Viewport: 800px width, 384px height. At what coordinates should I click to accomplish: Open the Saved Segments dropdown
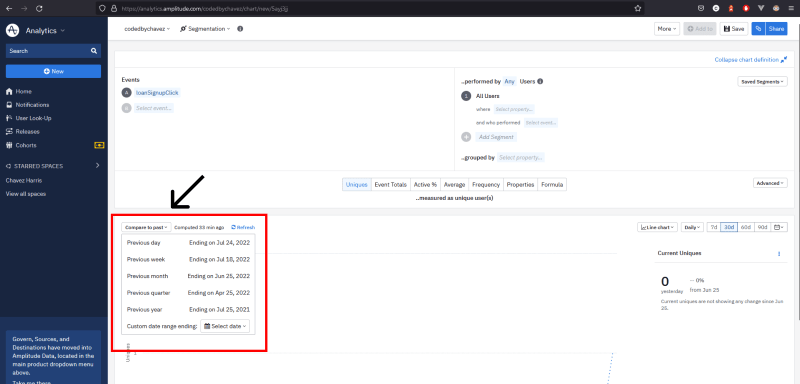[x=762, y=82]
